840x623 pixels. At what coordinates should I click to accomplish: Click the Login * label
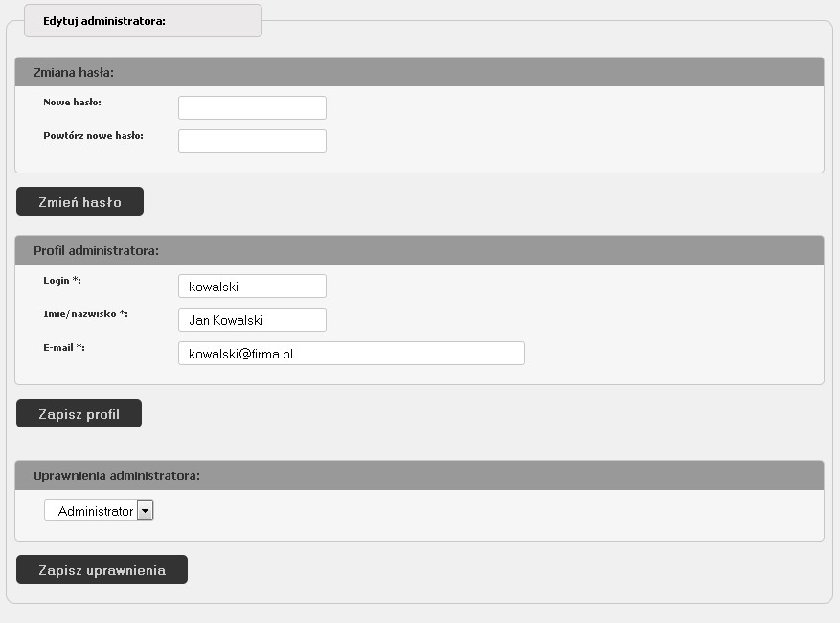click(x=62, y=281)
